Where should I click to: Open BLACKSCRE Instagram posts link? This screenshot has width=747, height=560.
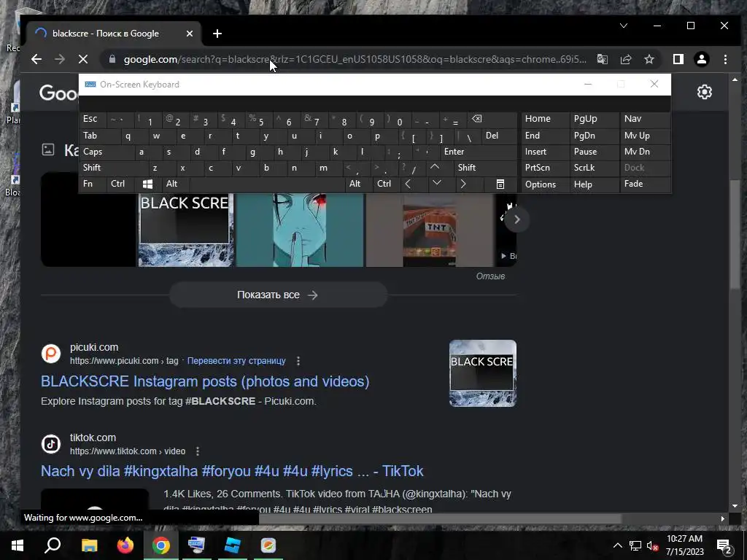tap(205, 381)
